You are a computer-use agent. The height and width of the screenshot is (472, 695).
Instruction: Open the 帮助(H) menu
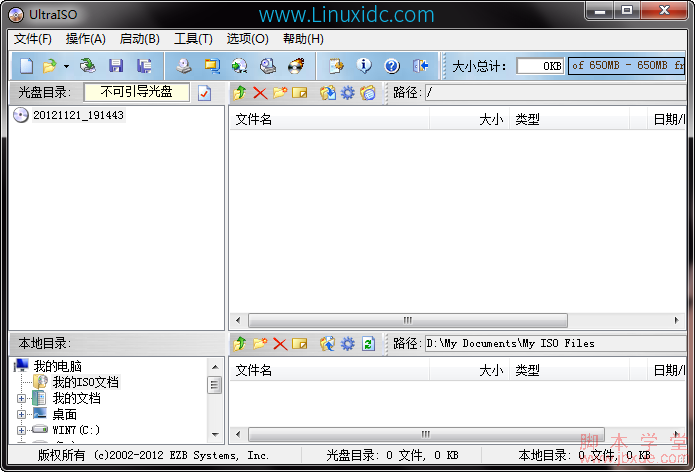coord(303,39)
